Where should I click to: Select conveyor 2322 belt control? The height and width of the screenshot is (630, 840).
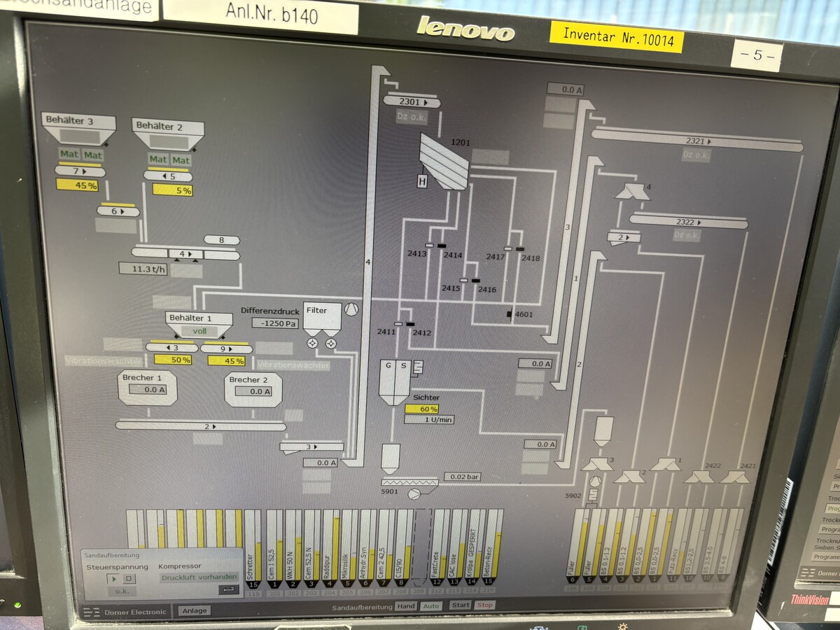[688, 223]
